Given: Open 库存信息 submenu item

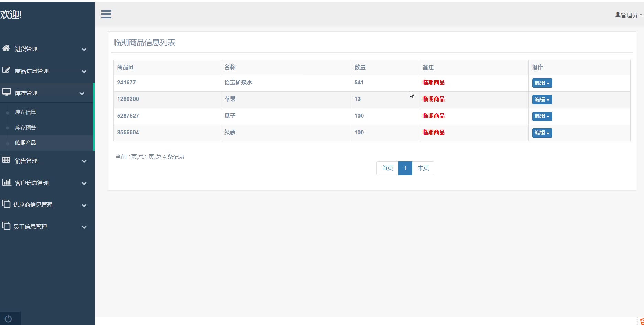Looking at the screenshot, I should (25, 112).
